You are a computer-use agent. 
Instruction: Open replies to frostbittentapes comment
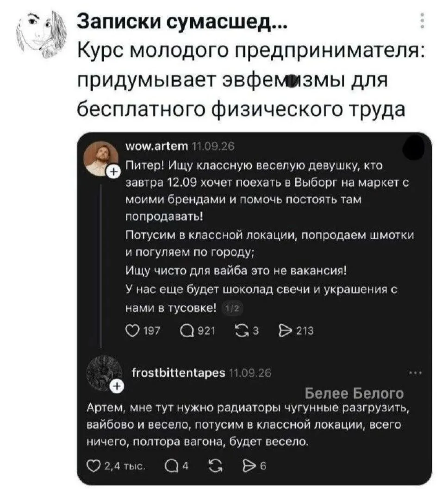(x=171, y=466)
